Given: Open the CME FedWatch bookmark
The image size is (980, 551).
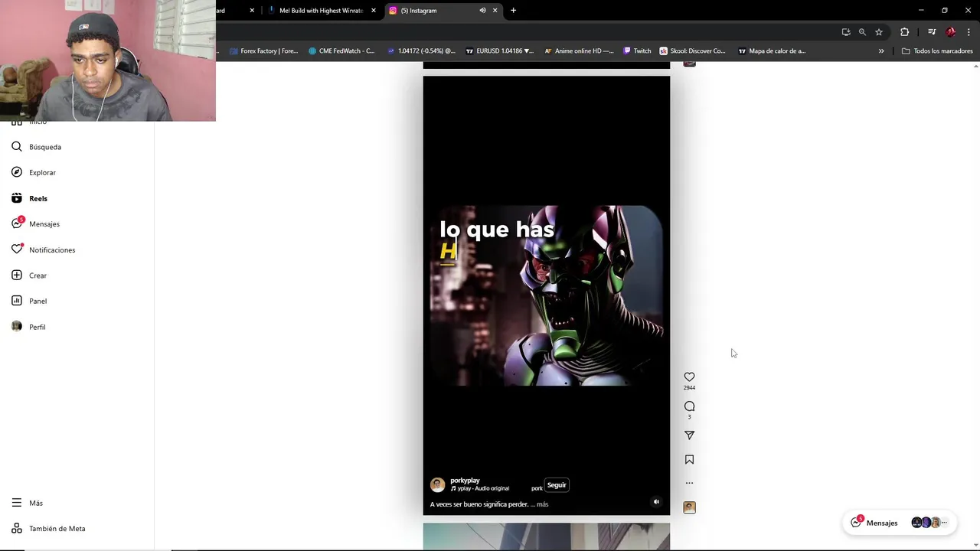Looking at the screenshot, I should (x=341, y=51).
